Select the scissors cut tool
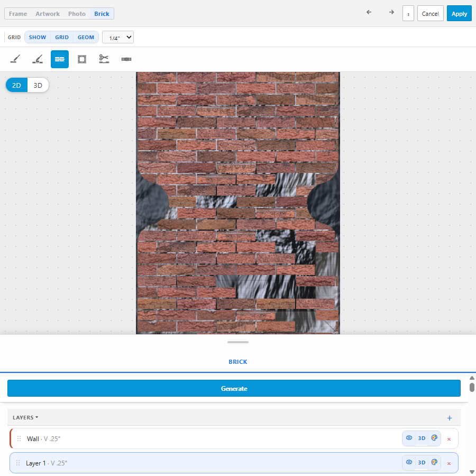The width and height of the screenshot is (476, 476). point(104,59)
